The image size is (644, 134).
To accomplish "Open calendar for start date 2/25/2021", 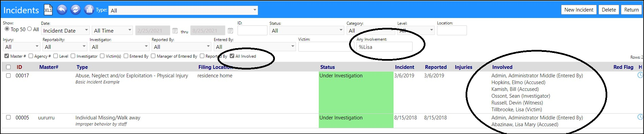I will [175, 31].
